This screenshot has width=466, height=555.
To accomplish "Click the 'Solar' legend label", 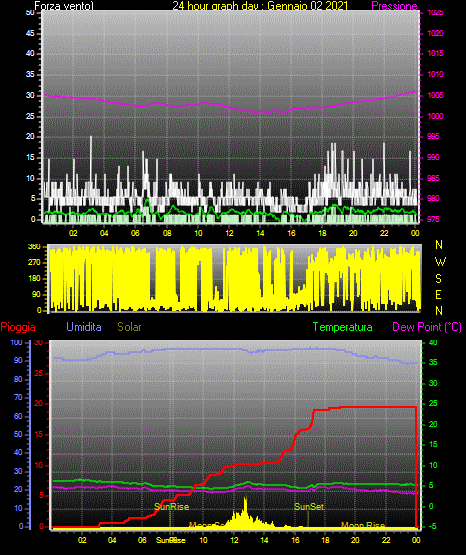I will (x=130, y=327).
